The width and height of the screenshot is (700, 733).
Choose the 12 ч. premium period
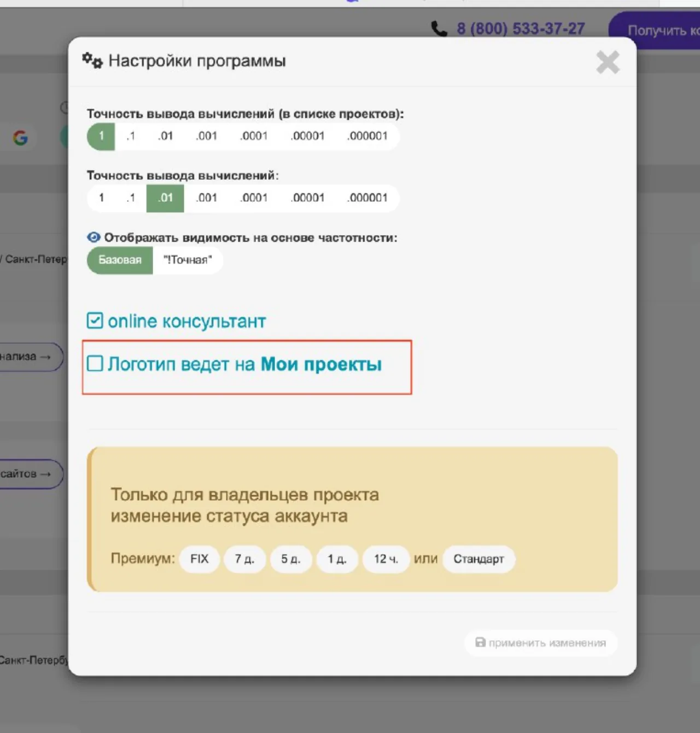tap(386, 559)
